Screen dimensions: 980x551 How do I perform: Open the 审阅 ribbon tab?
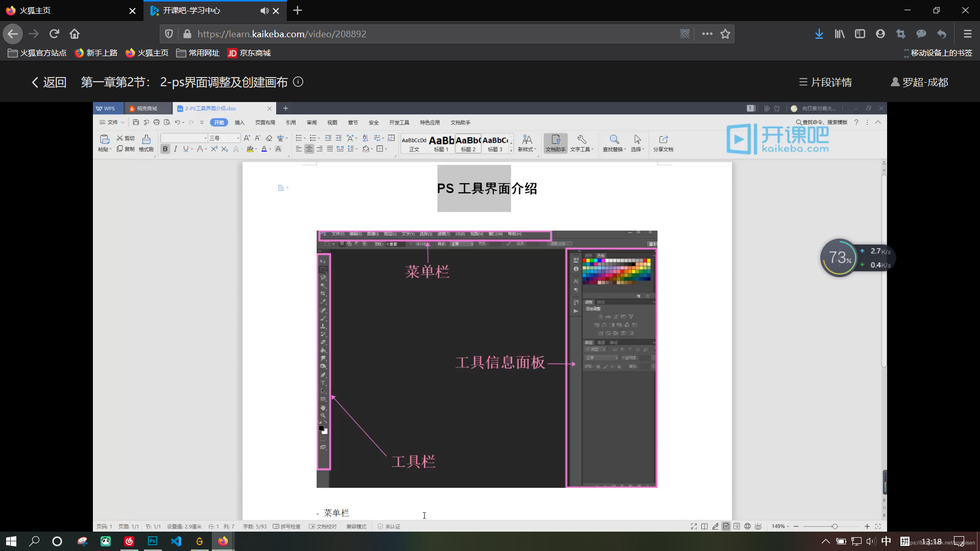[311, 122]
